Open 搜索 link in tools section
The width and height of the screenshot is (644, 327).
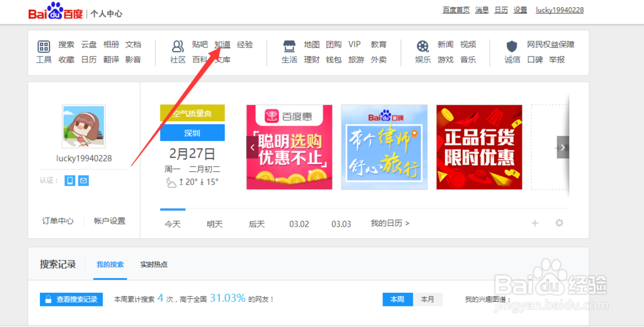[66, 44]
